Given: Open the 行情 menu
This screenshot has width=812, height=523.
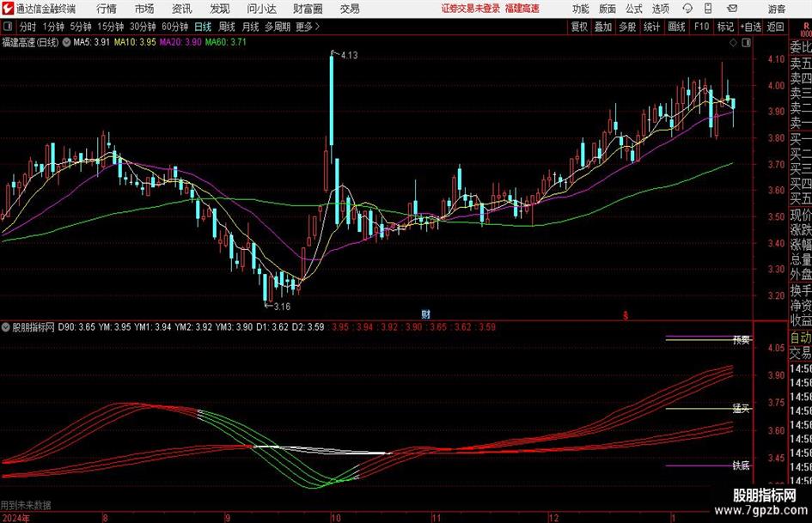Looking at the screenshot, I should click(107, 9).
